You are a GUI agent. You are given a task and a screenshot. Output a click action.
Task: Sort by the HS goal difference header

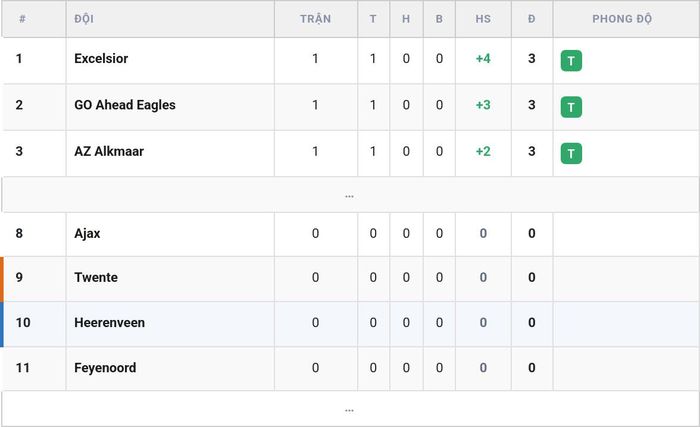coord(483,19)
